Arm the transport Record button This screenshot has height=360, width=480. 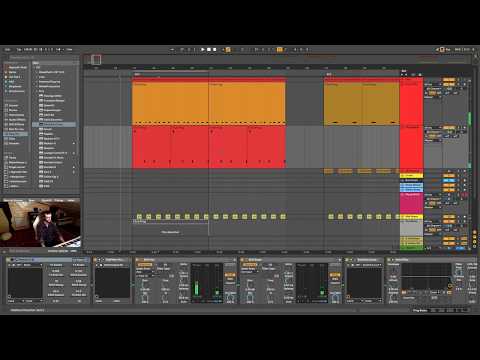pos(215,49)
